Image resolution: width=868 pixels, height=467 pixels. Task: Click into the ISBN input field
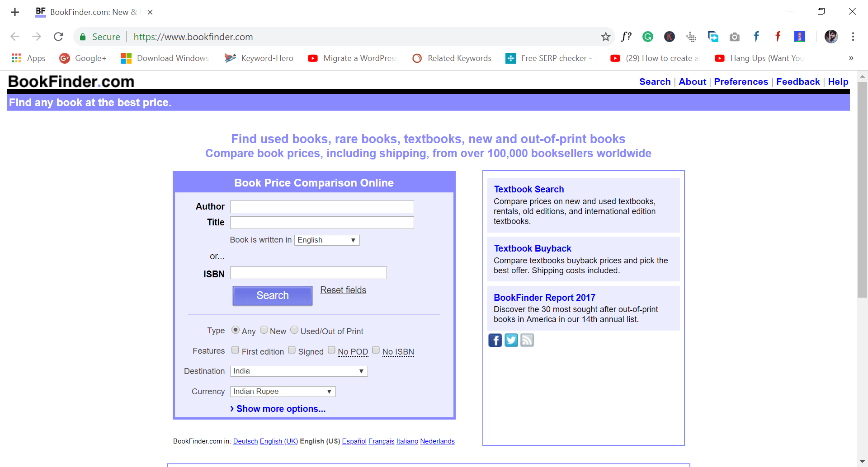pyautogui.click(x=308, y=273)
